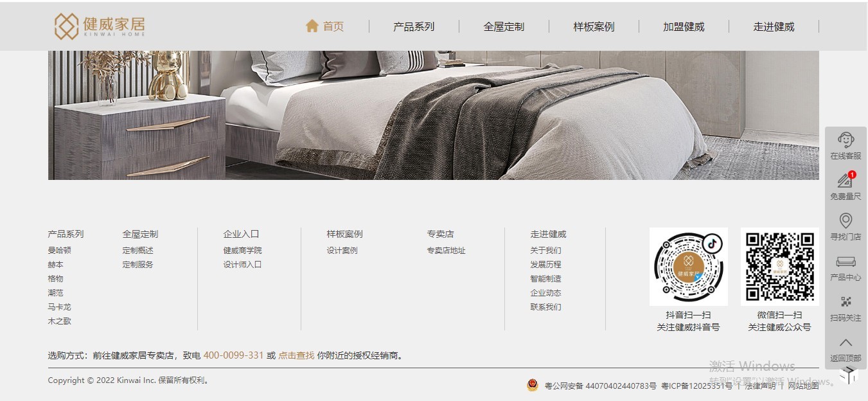Click the Douyin QR code image

[x=688, y=267]
